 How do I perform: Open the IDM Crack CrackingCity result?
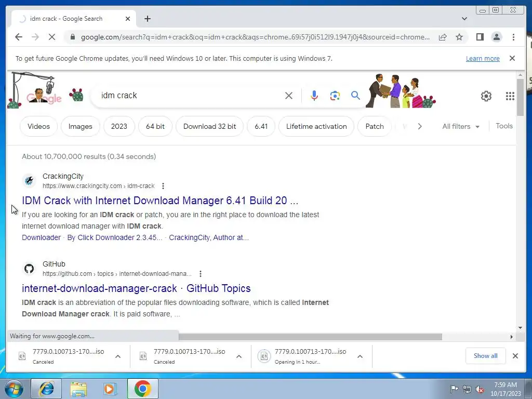[160, 201]
